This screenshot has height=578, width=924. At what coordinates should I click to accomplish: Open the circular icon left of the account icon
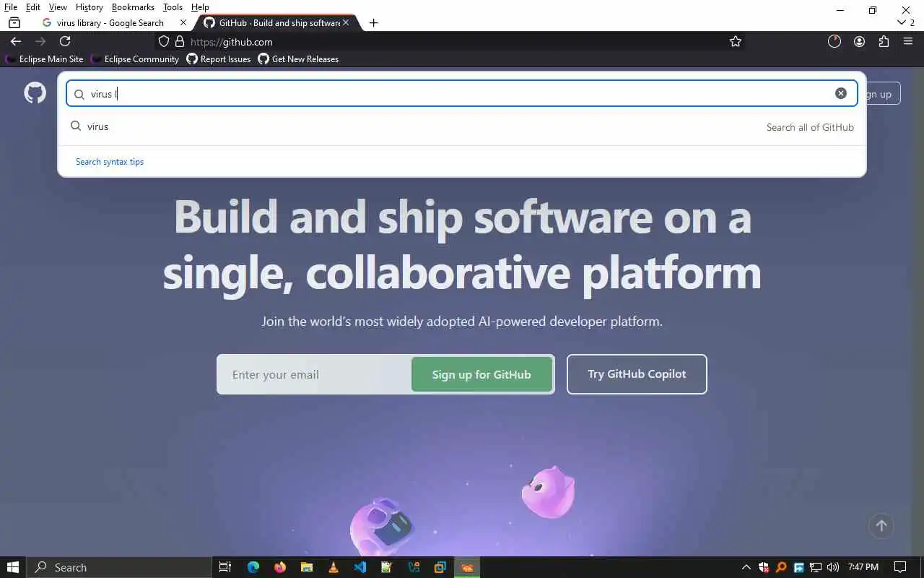tap(834, 41)
